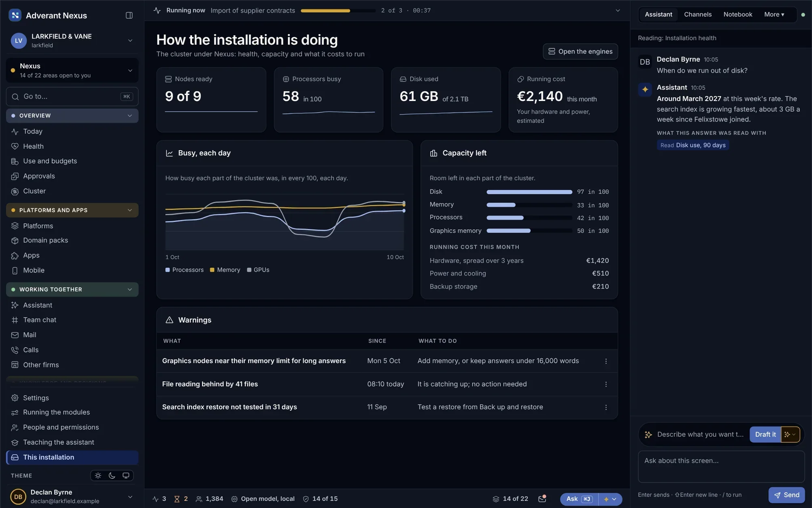
Task: Click the people count 1,384 in status bar
Action: [x=209, y=499]
